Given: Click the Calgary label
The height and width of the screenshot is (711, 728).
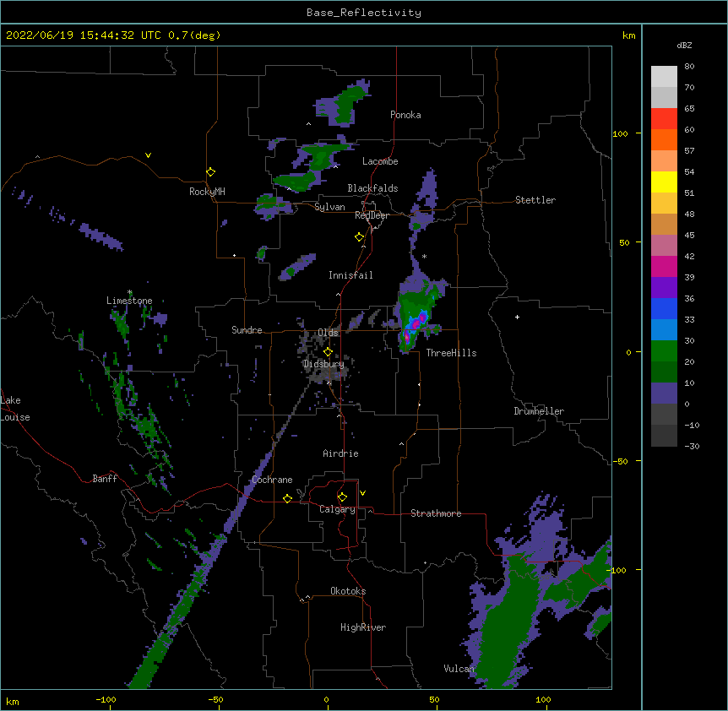Looking at the screenshot, I should pyautogui.click(x=337, y=509).
